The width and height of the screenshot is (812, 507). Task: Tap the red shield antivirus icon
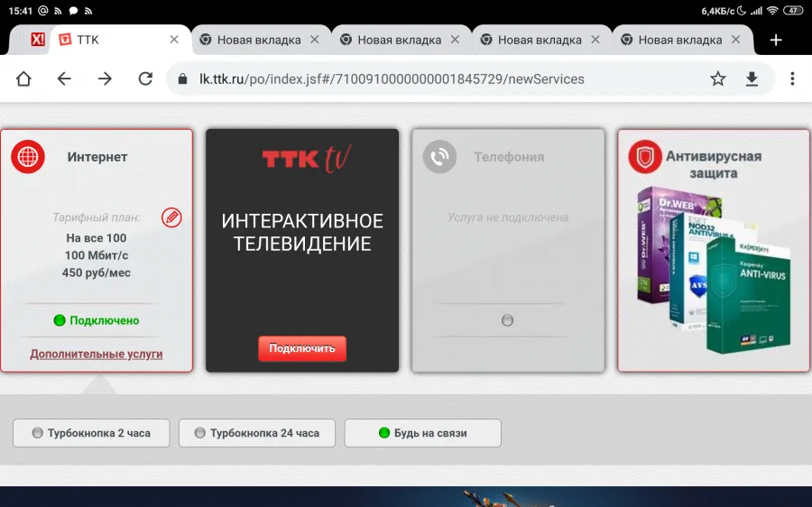pos(645,156)
